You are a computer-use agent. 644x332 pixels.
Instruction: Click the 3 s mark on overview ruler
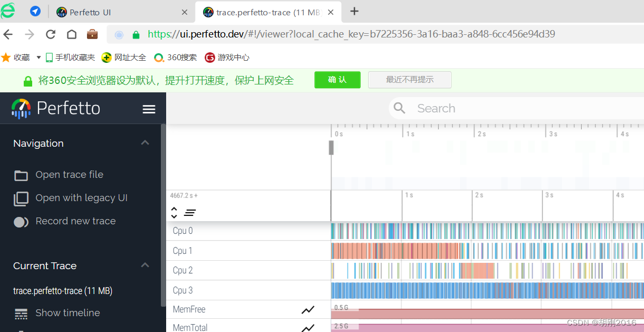pyautogui.click(x=552, y=134)
